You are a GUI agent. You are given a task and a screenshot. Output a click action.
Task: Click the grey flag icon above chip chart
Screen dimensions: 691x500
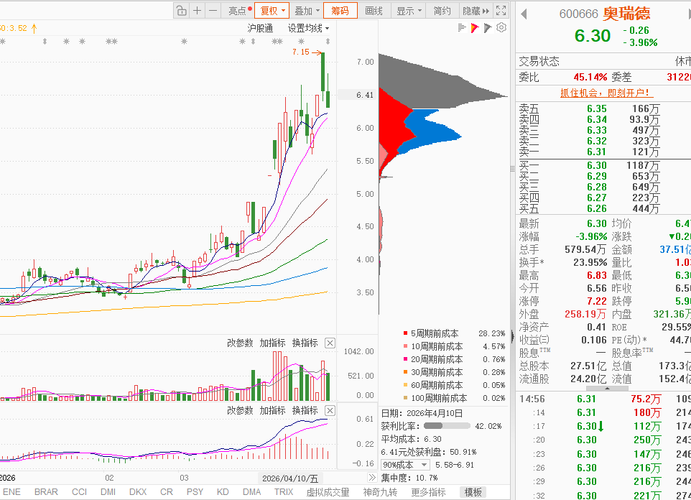(461, 28)
